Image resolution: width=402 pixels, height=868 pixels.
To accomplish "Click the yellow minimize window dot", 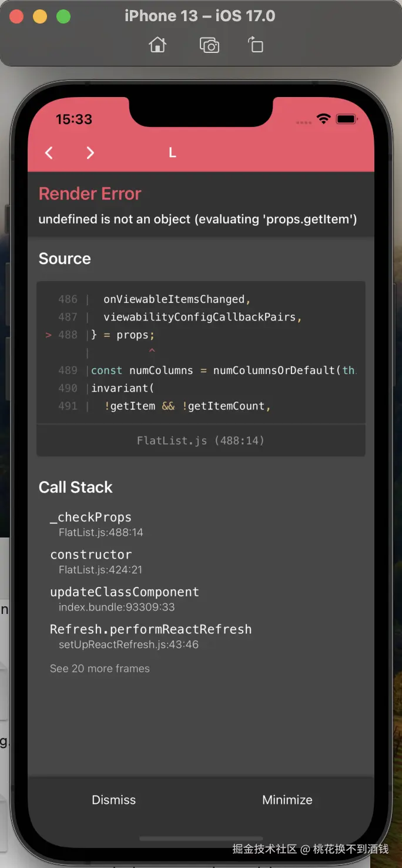I will pyautogui.click(x=40, y=16).
